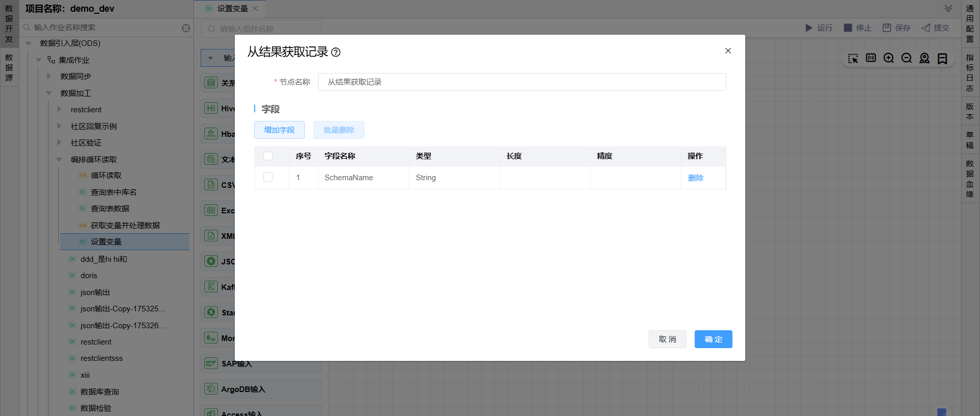The height and width of the screenshot is (416, 980).
Task: Click the bookmark icon in canvas toolbar
Action: pos(942,58)
